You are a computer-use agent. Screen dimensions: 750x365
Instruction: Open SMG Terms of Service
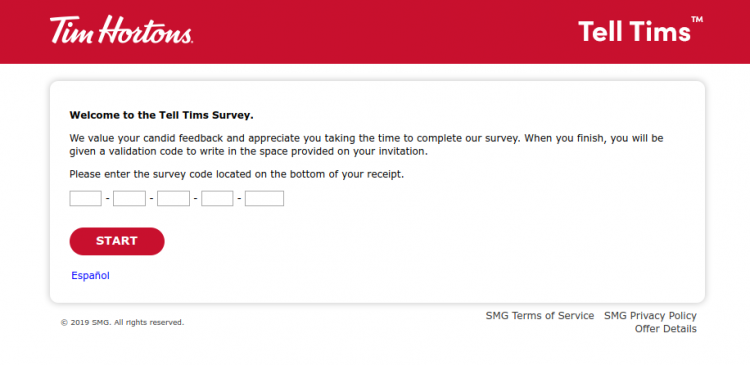(x=540, y=316)
